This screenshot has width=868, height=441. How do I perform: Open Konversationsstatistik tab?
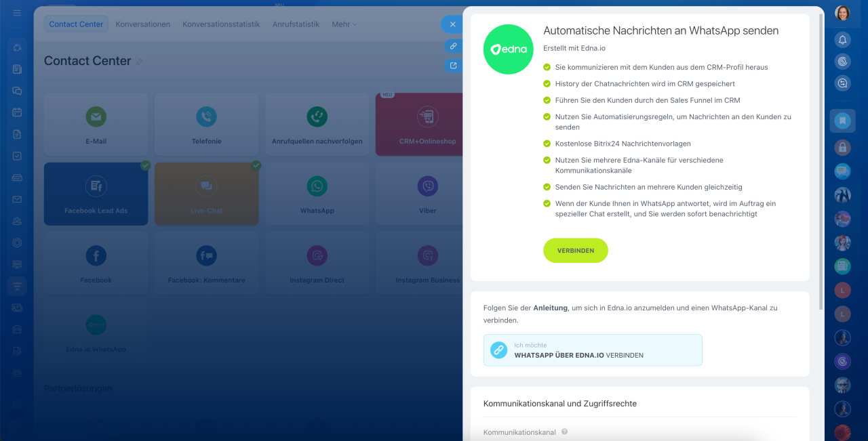[x=221, y=24]
